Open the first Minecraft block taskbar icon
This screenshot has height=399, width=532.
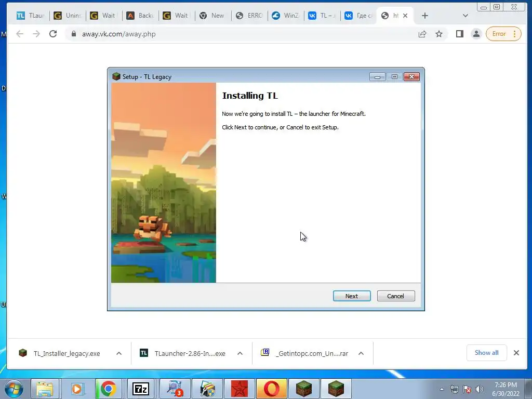pos(304,389)
